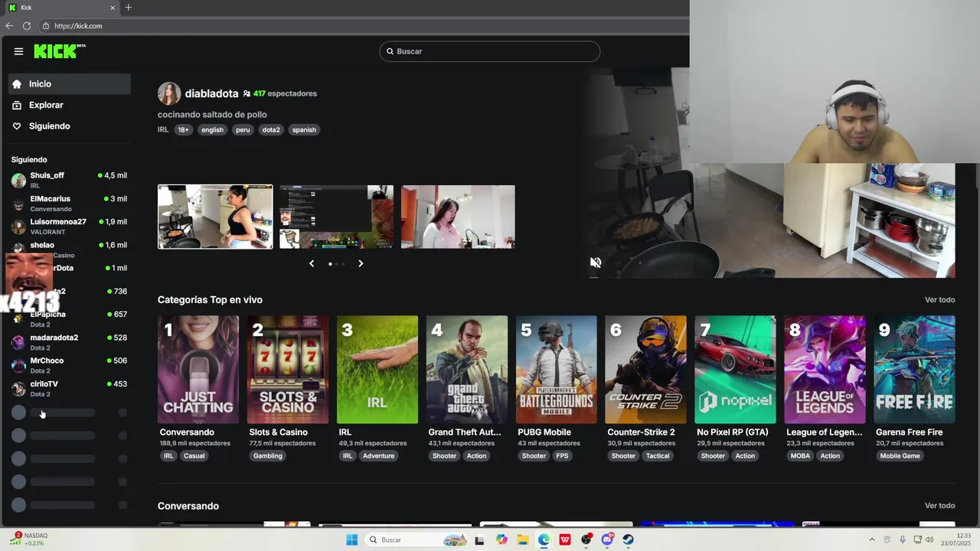This screenshot has width=980, height=551.
Task: Open Garena Free Fire category card
Action: (x=915, y=370)
